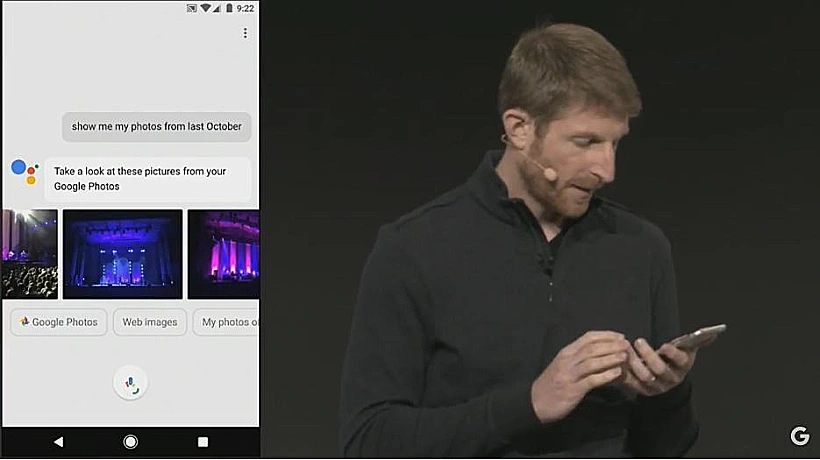The image size is (820, 460).
Task: Click the battery icon in status bar
Action: click(x=229, y=8)
